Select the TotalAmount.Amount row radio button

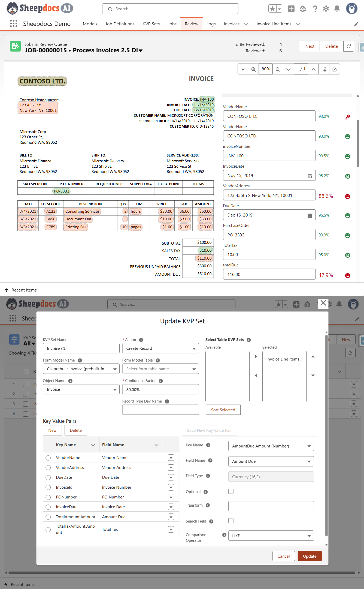pyautogui.click(x=48, y=517)
